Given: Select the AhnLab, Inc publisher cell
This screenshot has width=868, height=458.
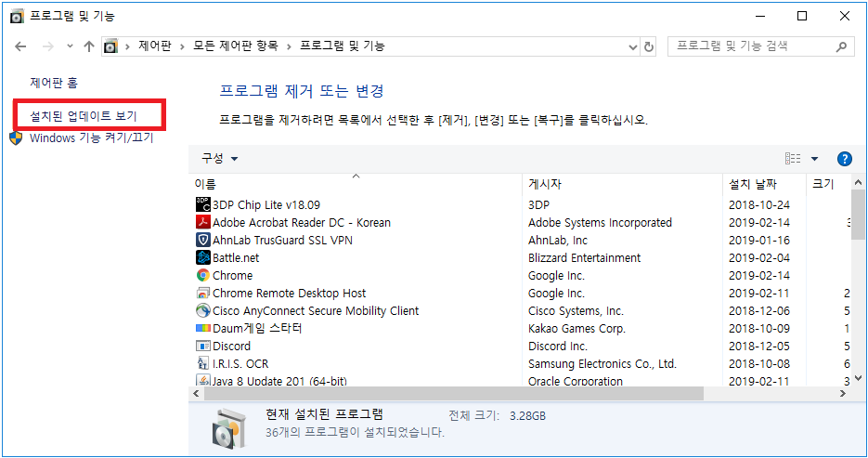Looking at the screenshot, I should [557, 241].
